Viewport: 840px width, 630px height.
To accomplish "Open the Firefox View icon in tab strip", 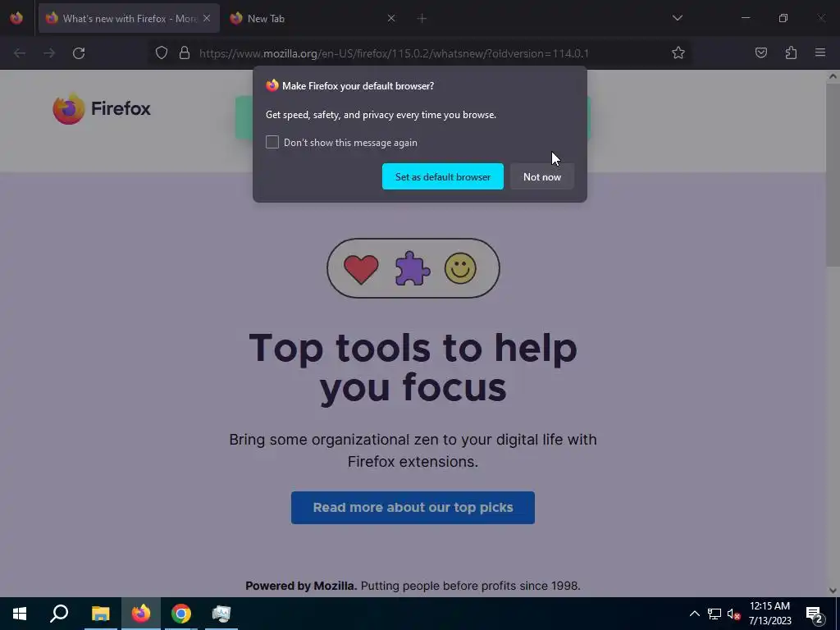I will coord(16,18).
